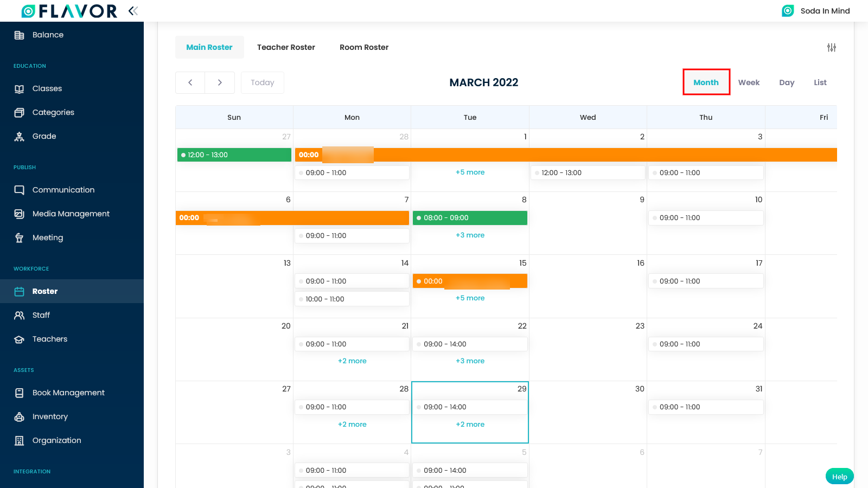This screenshot has height=488, width=868.
Task: Select the Week view
Action: (x=749, y=82)
